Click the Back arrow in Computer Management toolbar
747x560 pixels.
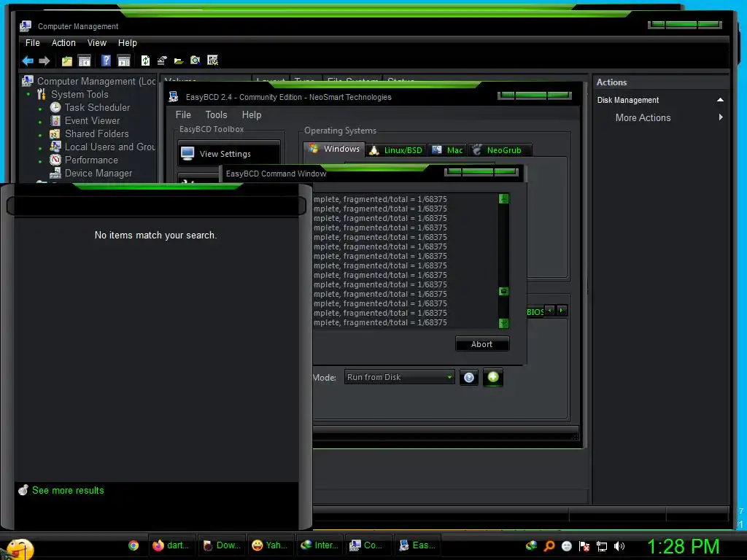pyautogui.click(x=28, y=61)
